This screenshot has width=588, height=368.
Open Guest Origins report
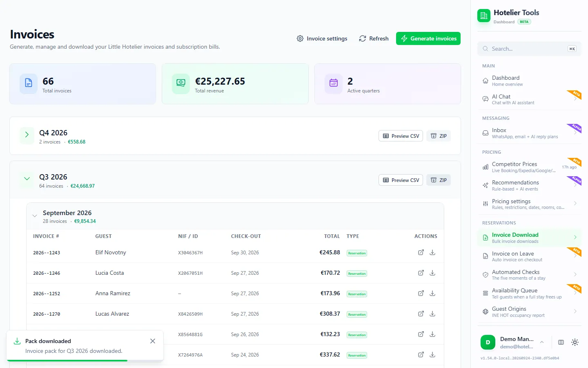[x=529, y=312]
